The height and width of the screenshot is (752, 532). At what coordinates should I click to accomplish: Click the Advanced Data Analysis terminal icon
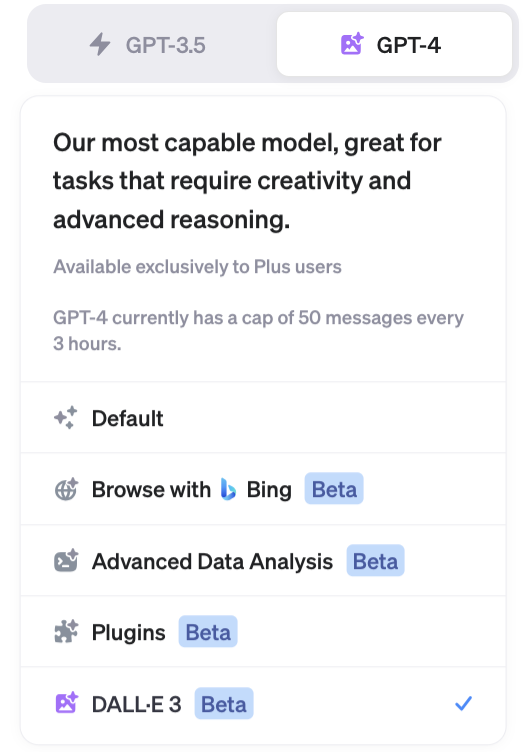click(x=66, y=561)
